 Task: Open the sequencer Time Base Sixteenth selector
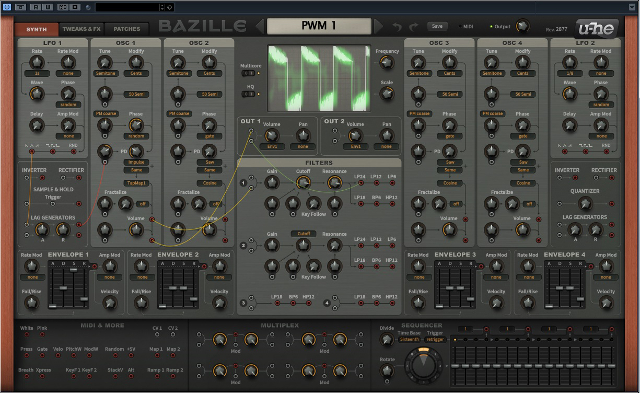tap(409, 339)
